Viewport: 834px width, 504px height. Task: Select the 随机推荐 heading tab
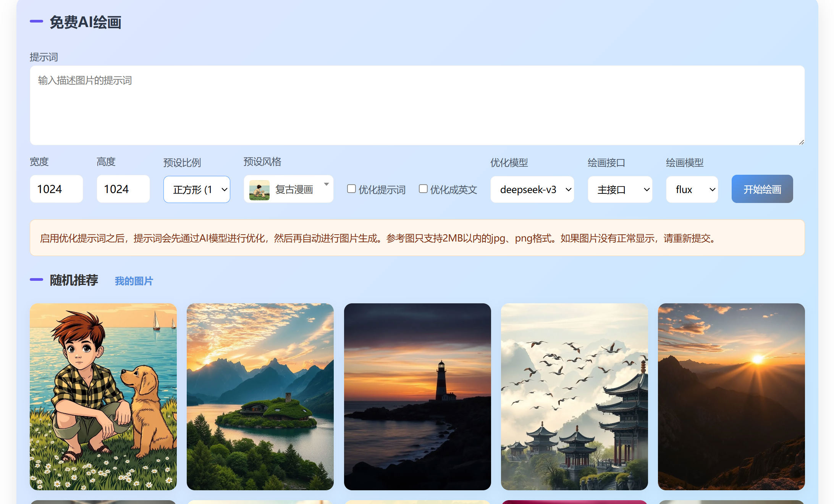pos(74,280)
